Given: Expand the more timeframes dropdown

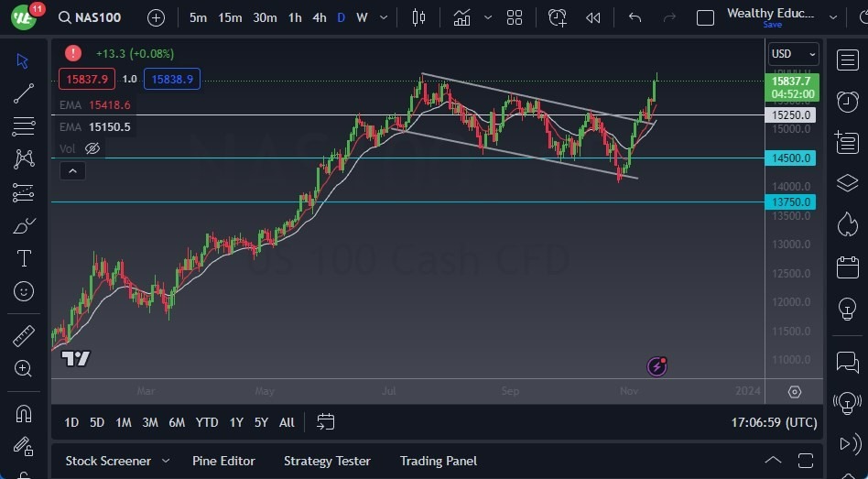Looking at the screenshot, I should pos(383,17).
